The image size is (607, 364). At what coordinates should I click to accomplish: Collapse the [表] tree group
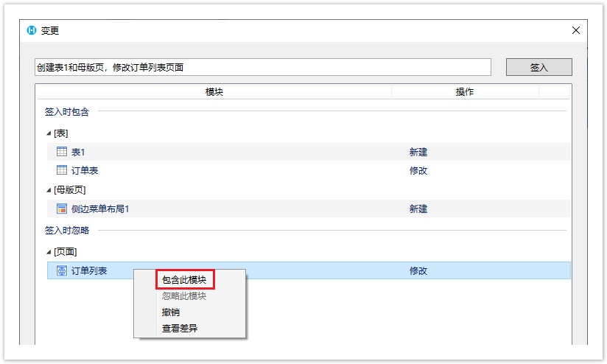click(x=49, y=133)
